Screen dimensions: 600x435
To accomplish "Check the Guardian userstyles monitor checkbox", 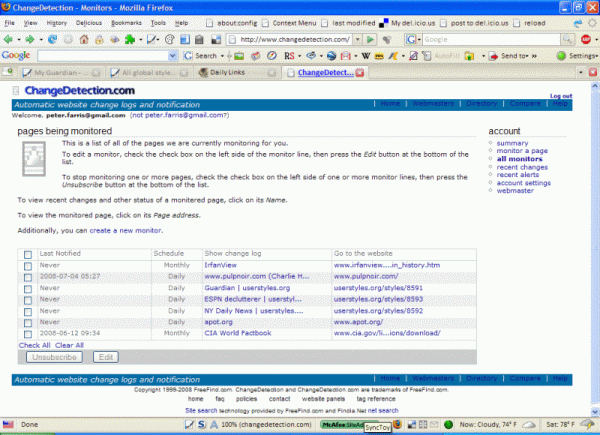I will tap(28, 289).
